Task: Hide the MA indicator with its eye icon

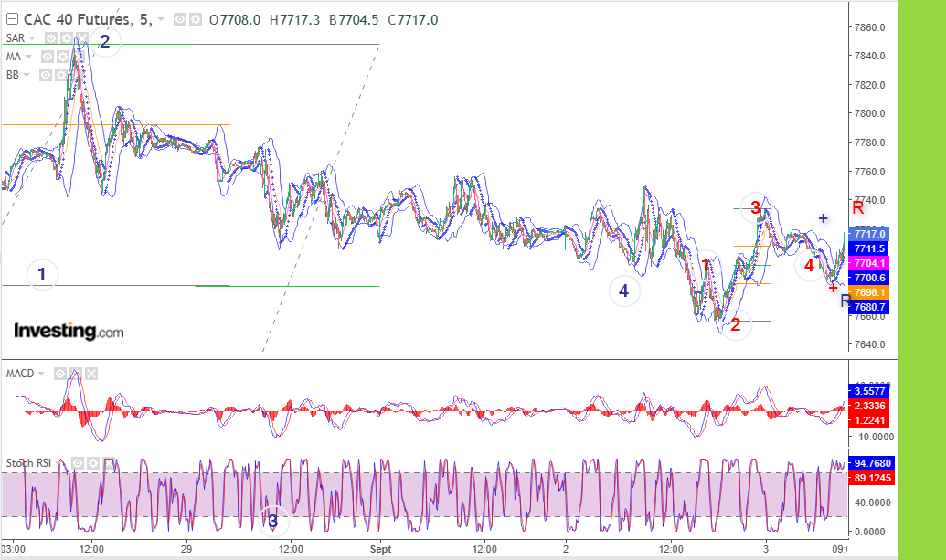Action: pyautogui.click(x=47, y=57)
